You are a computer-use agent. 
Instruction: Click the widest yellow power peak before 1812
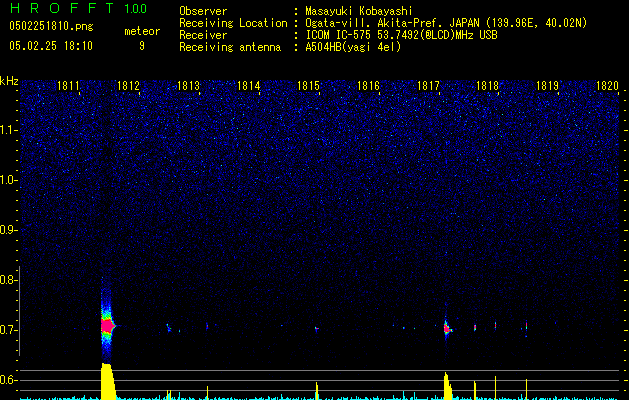[108, 381]
